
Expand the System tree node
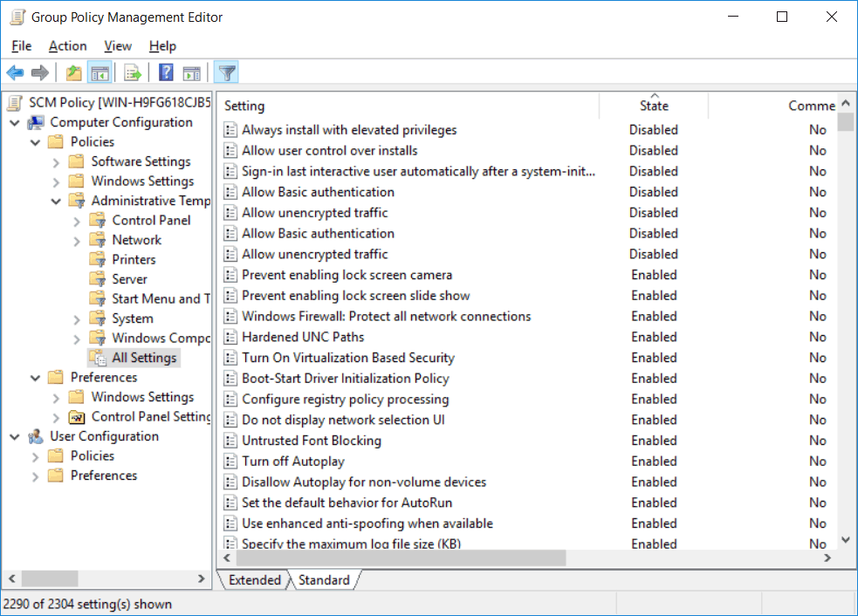click(77, 319)
